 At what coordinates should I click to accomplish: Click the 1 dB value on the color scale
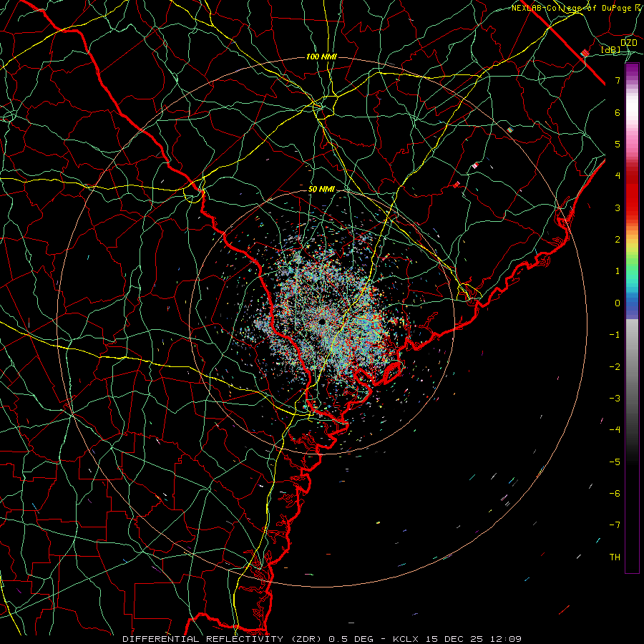(x=618, y=271)
